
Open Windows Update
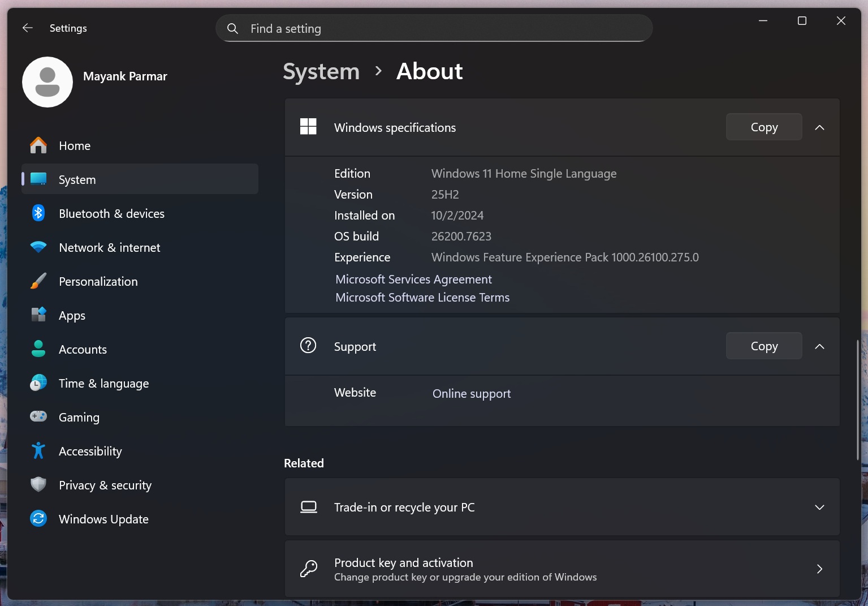tap(103, 519)
